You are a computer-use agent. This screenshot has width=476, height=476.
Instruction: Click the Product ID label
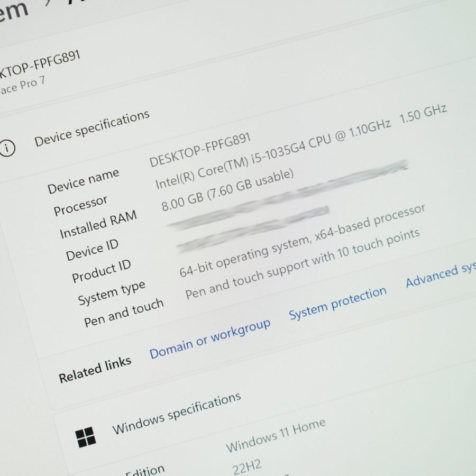(x=102, y=271)
